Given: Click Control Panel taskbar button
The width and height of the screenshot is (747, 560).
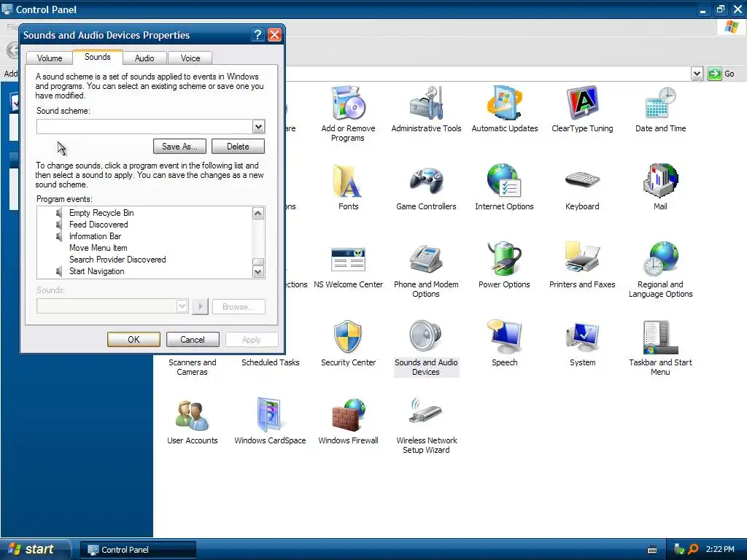Looking at the screenshot, I should click(x=138, y=550).
